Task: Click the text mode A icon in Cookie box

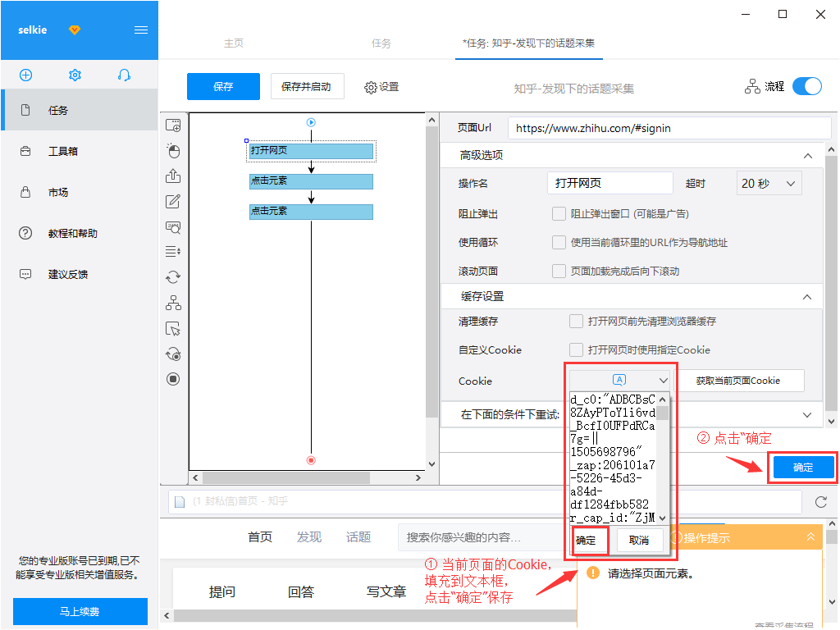Action: click(x=619, y=380)
